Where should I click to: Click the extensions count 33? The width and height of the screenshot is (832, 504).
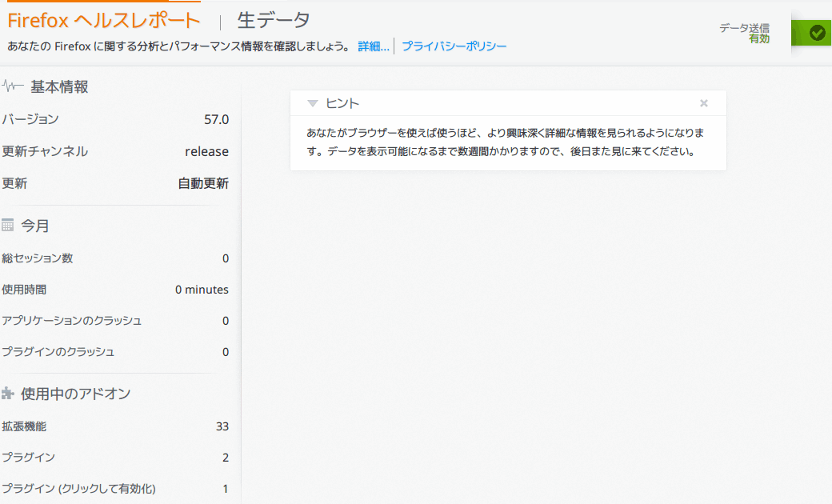click(x=222, y=426)
